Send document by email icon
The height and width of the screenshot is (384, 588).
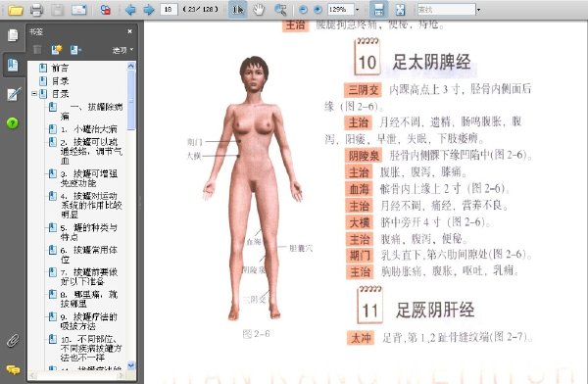(78, 10)
